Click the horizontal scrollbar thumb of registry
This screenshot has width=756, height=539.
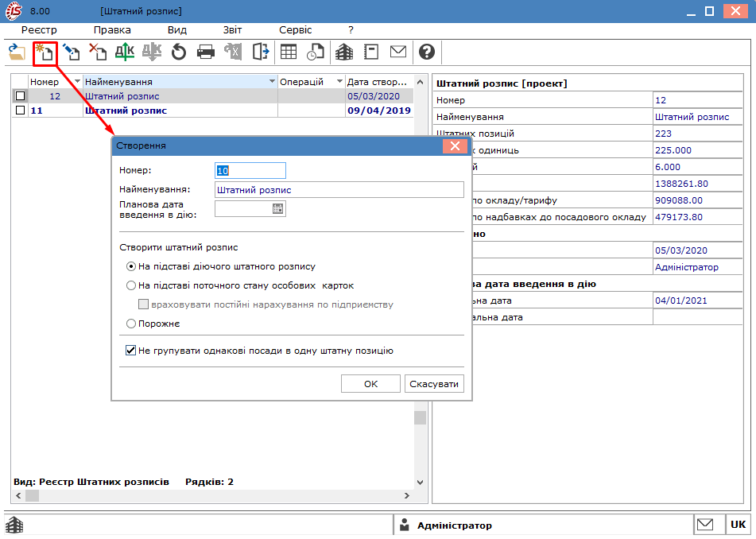click(33, 495)
